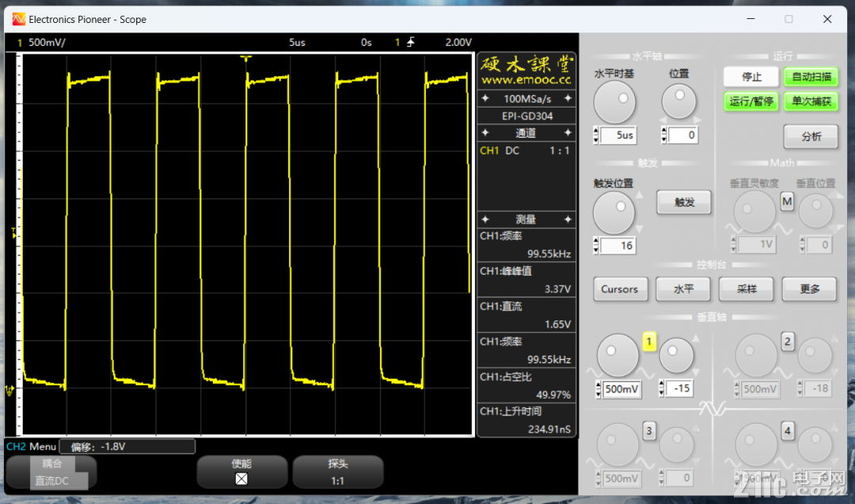Click the www.emooc.cc logo
This screenshot has height=504, width=855.
point(526,70)
